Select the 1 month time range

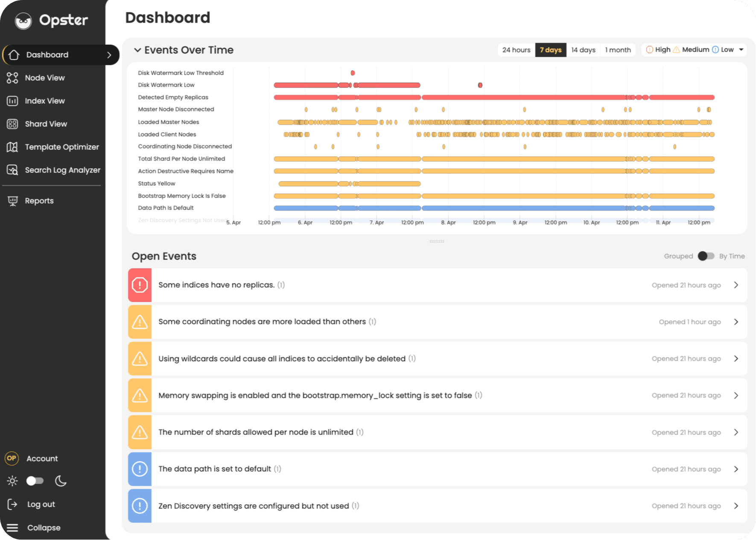pyautogui.click(x=618, y=50)
